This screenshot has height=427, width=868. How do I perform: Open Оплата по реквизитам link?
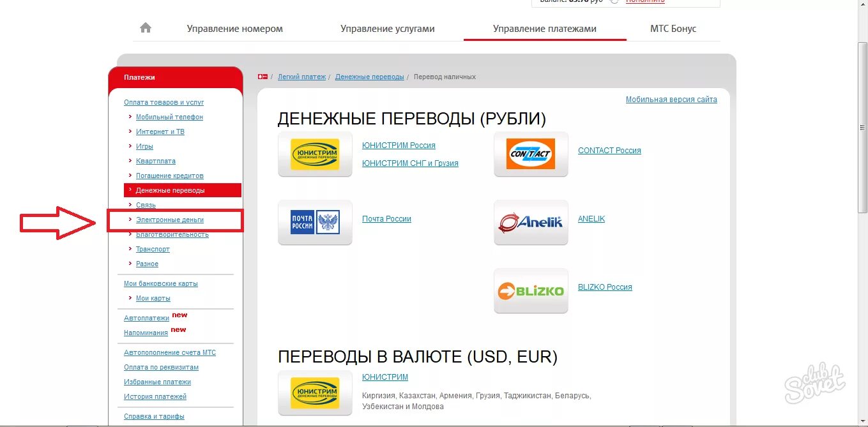click(x=161, y=367)
